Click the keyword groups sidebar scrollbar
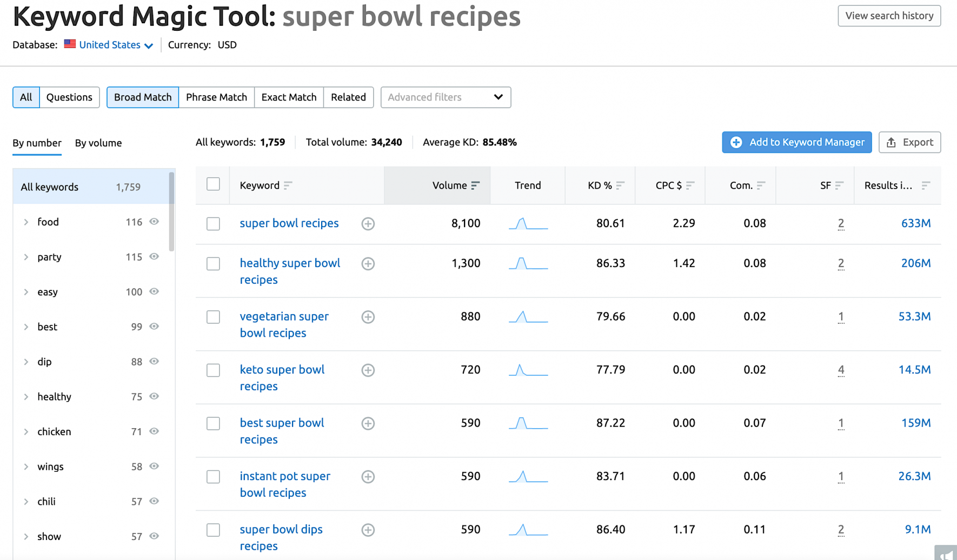 click(172, 212)
